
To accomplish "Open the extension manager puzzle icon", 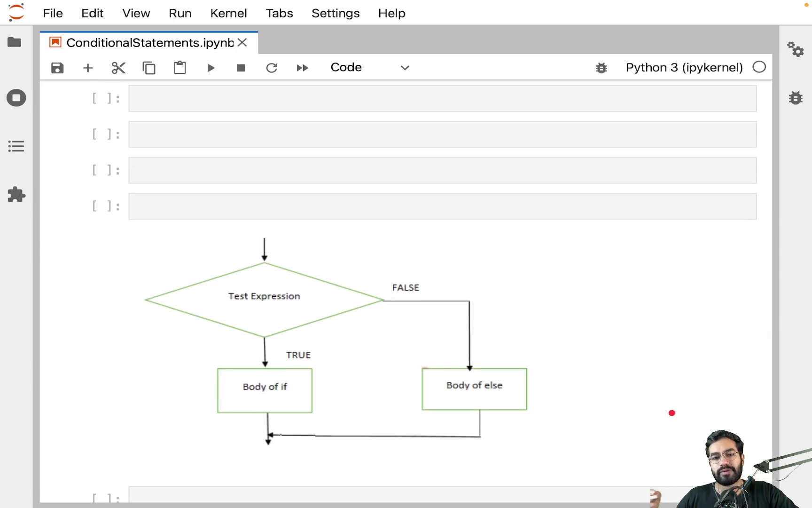I will coord(16,195).
